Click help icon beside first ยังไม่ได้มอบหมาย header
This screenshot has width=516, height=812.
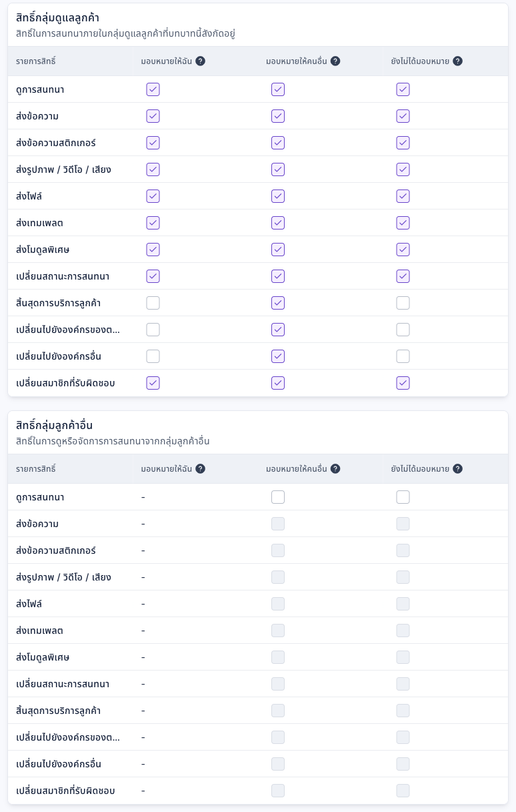click(x=457, y=61)
